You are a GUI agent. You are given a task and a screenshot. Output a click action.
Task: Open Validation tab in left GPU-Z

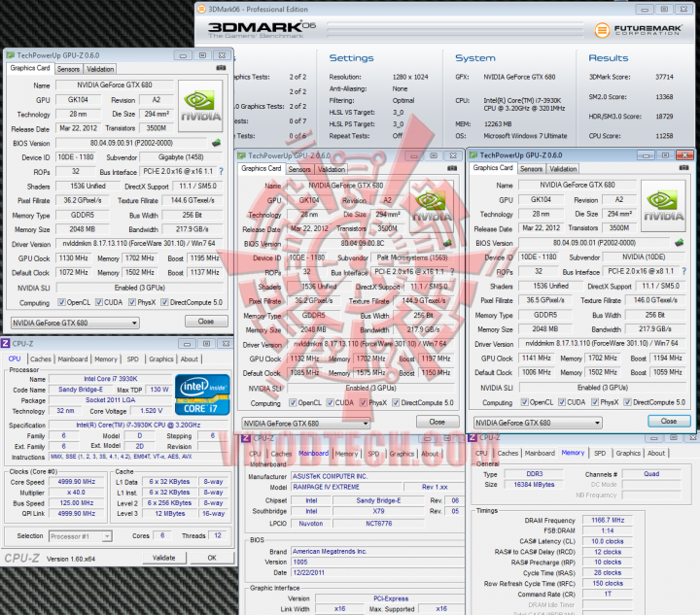100,69
